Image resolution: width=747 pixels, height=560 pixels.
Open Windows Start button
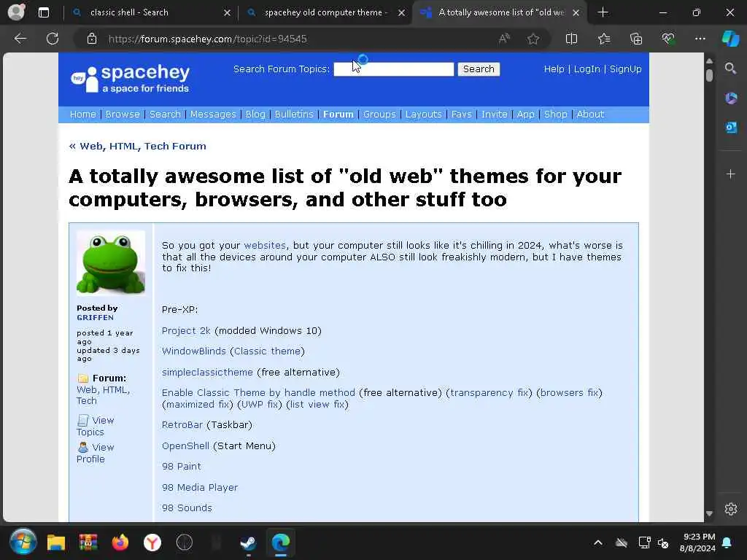(23, 542)
